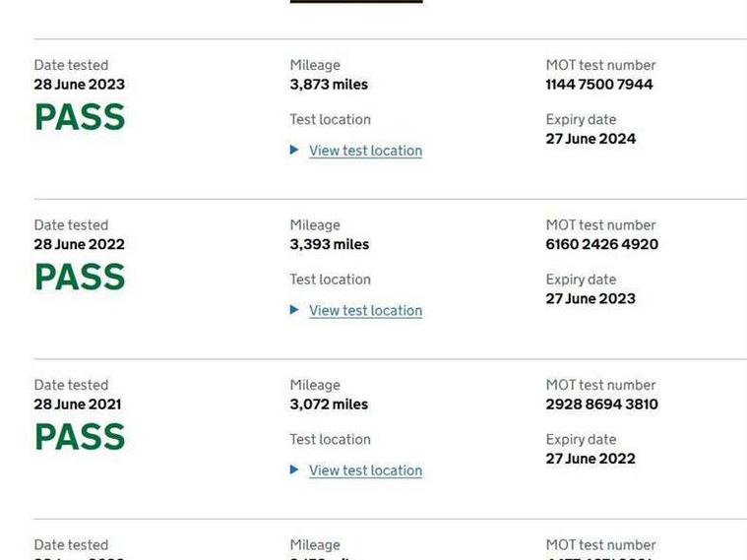Click the expiry date 27 June 2022
Viewport: 747px width, 560px height.
coord(591,459)
